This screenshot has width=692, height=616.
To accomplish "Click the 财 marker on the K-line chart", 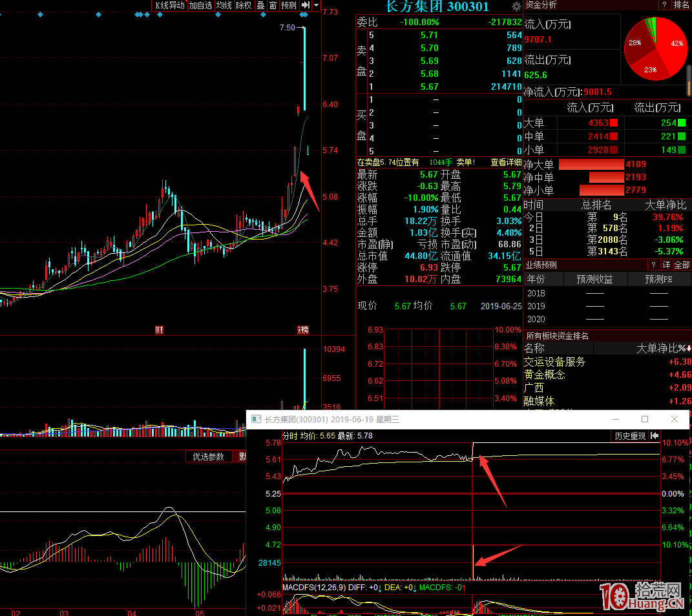I will click(160, 329).
